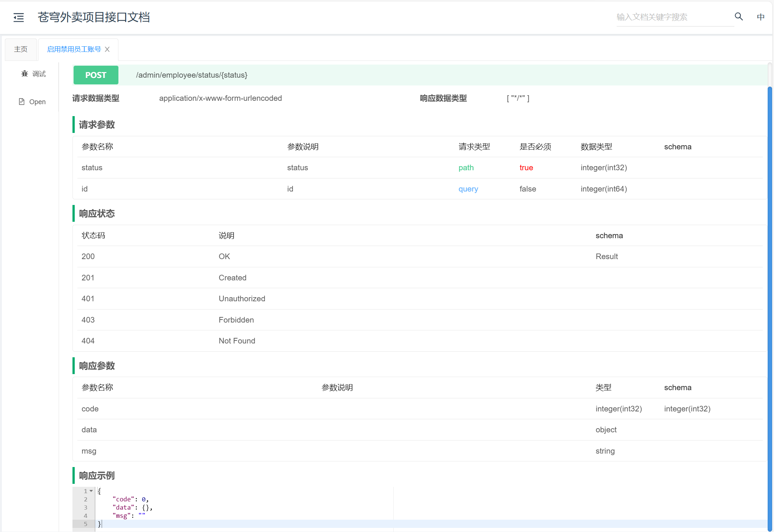Collapse the sidebar menu with the hamburger icon
Screen dimensions: 774x532
19,17
